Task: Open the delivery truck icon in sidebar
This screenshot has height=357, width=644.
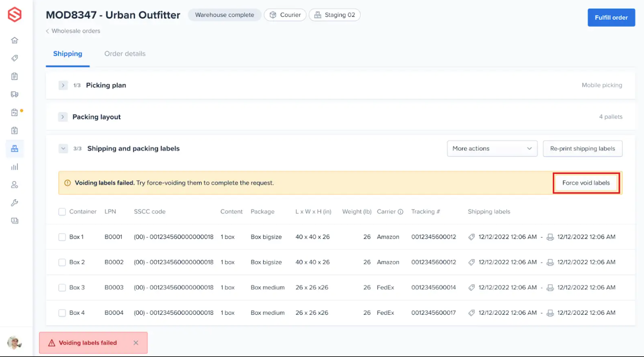Action: (14, 94)
